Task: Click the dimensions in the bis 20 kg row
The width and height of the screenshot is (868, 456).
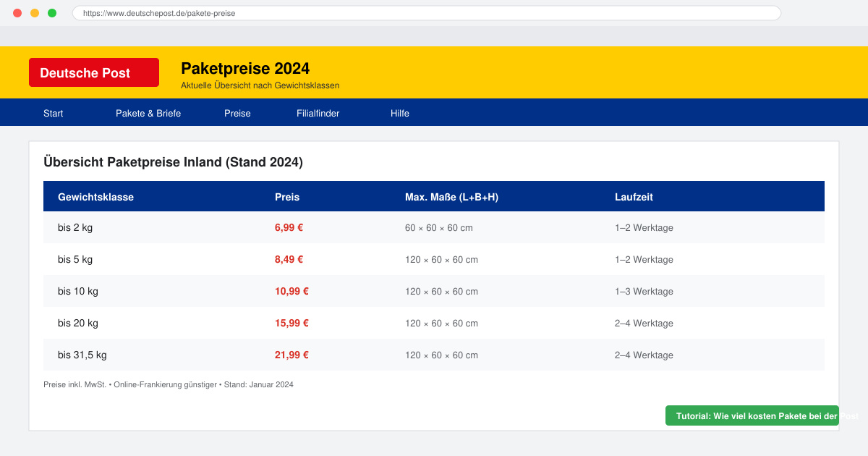Action: pyautogui.click(x=441, y=324)
